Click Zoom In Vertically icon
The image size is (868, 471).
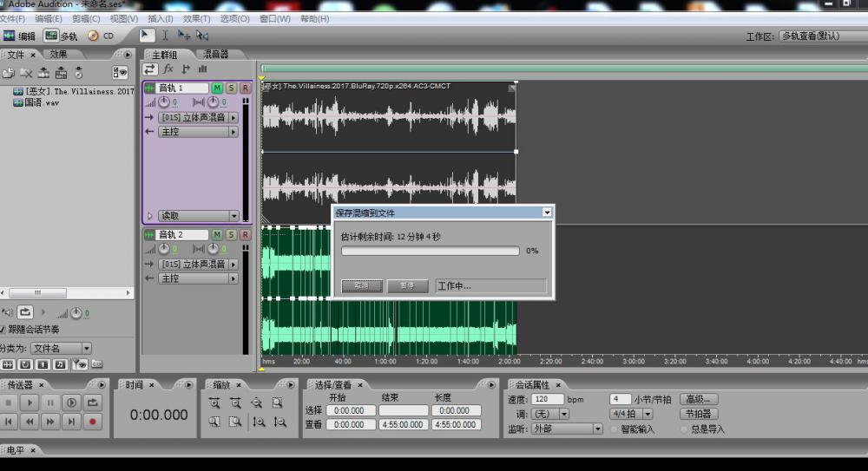259,422
